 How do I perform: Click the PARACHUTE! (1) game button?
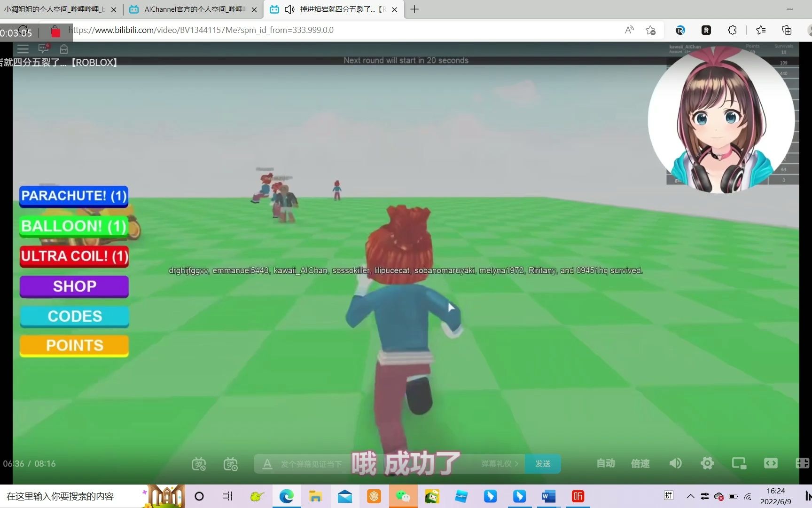pos(74,196)
